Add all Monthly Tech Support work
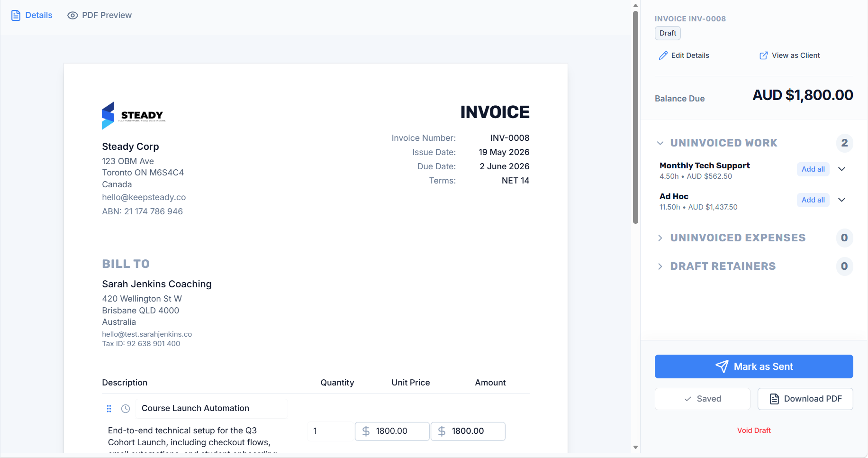 (x=813, y=169)
